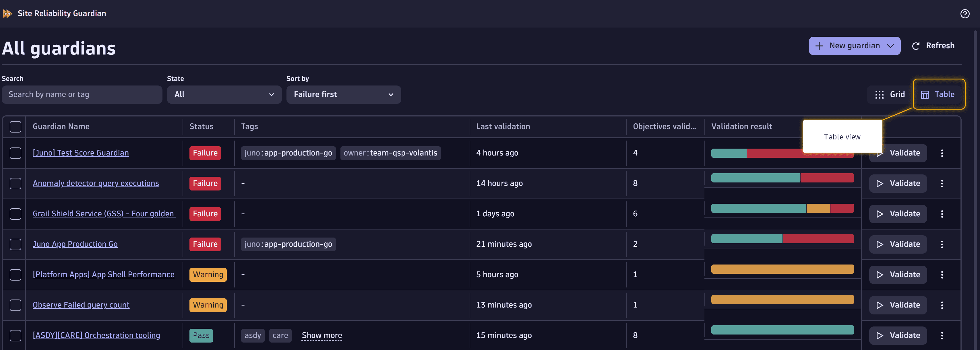Select all guardians with the header checkbox

[15, 127]
